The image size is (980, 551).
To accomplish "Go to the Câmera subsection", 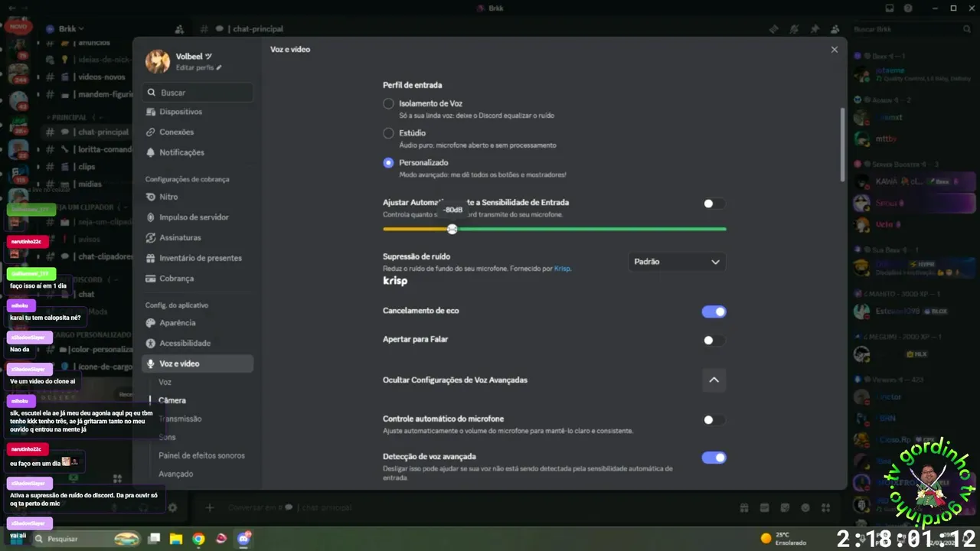I will tap(171, 400).
